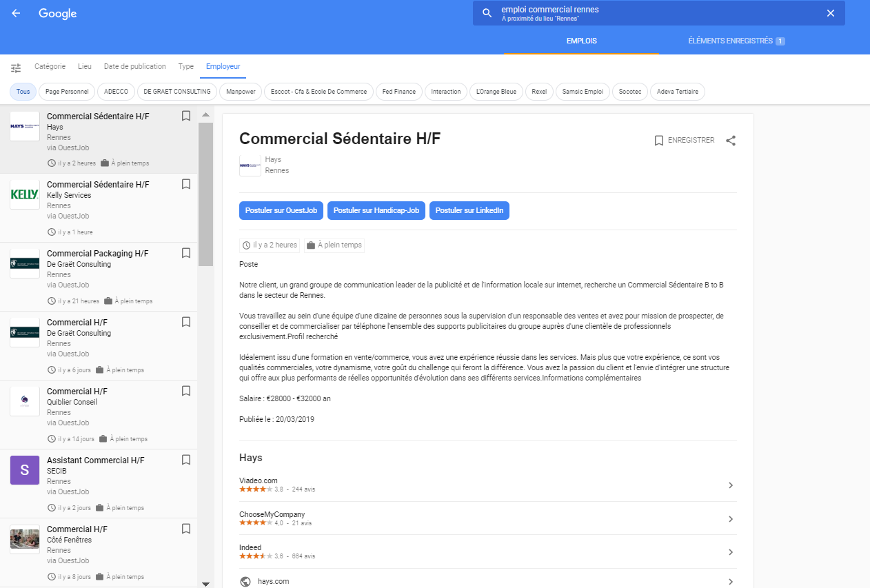Select the EMPLOIS tab

[581, 41]
